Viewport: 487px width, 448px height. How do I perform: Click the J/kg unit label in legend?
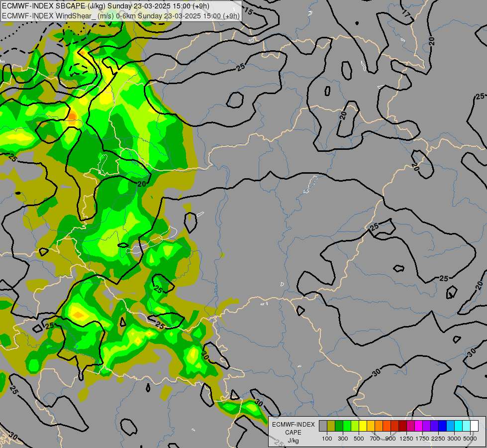click(293, 441)
